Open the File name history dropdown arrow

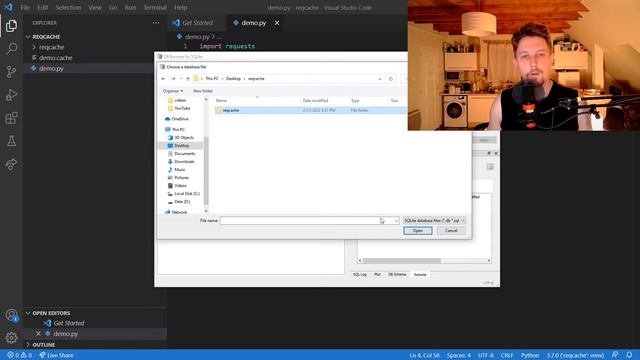point(396,220)
